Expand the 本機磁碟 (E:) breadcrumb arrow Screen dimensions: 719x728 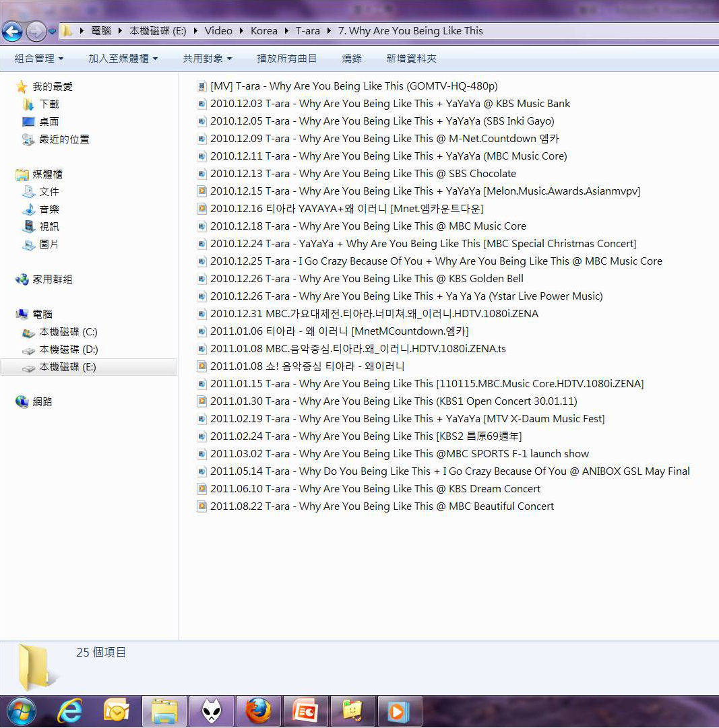point(195,31)
